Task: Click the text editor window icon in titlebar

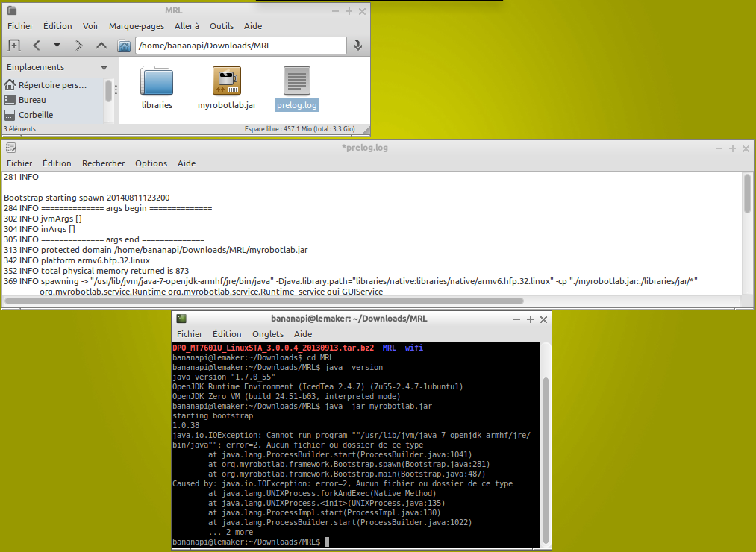Action: (11, 148)
